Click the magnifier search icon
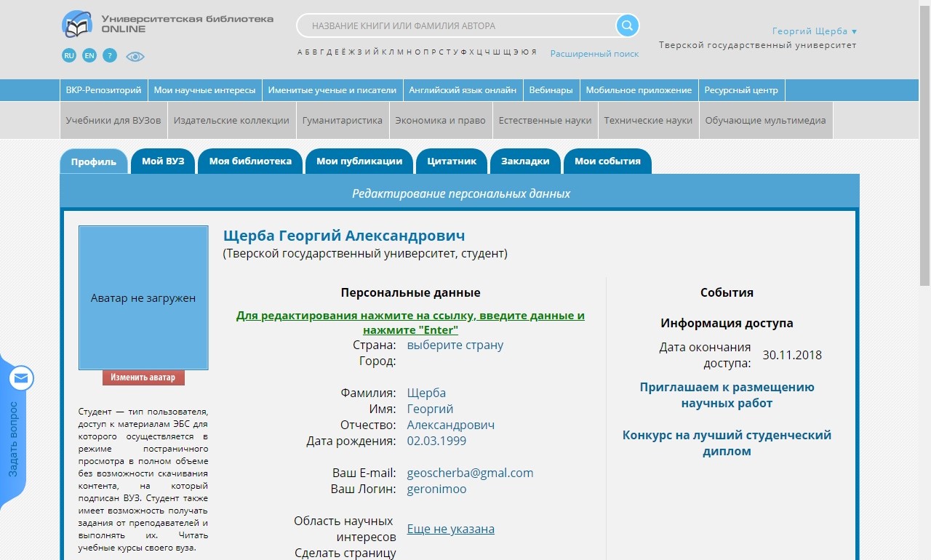Image resolution: width=931 pixels, height=560 pixels. click(627, 26)
